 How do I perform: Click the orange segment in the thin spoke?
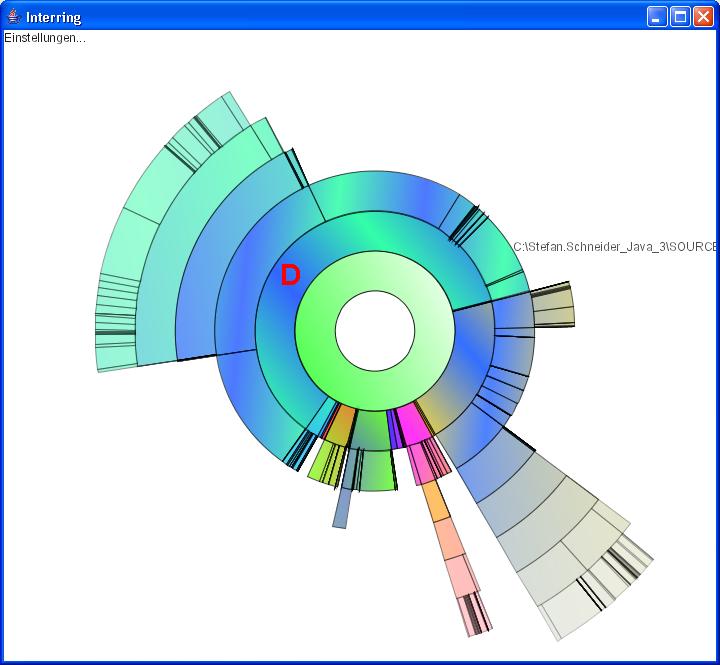(436, 502)
